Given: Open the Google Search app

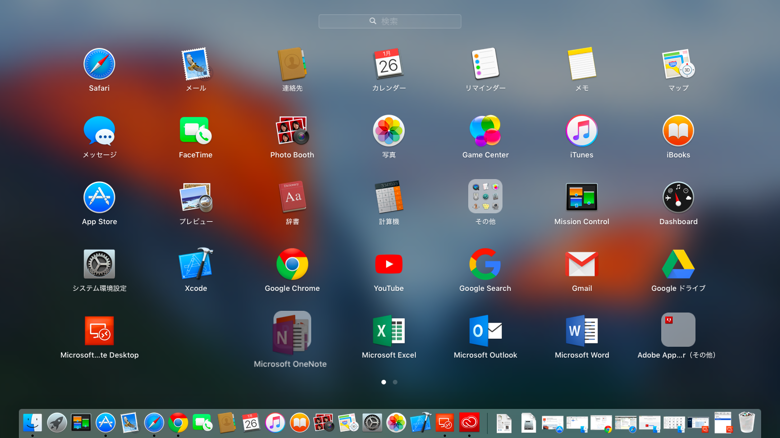Looking at the screenshot, I should [x=485, y=264].
